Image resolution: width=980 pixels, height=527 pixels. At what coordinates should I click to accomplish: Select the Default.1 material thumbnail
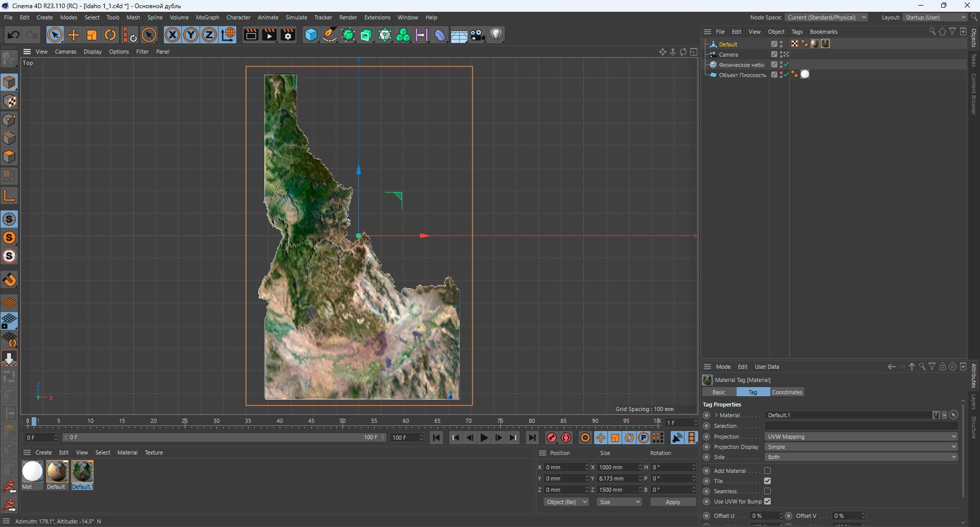pyautogui.click(x=82, y=471)
